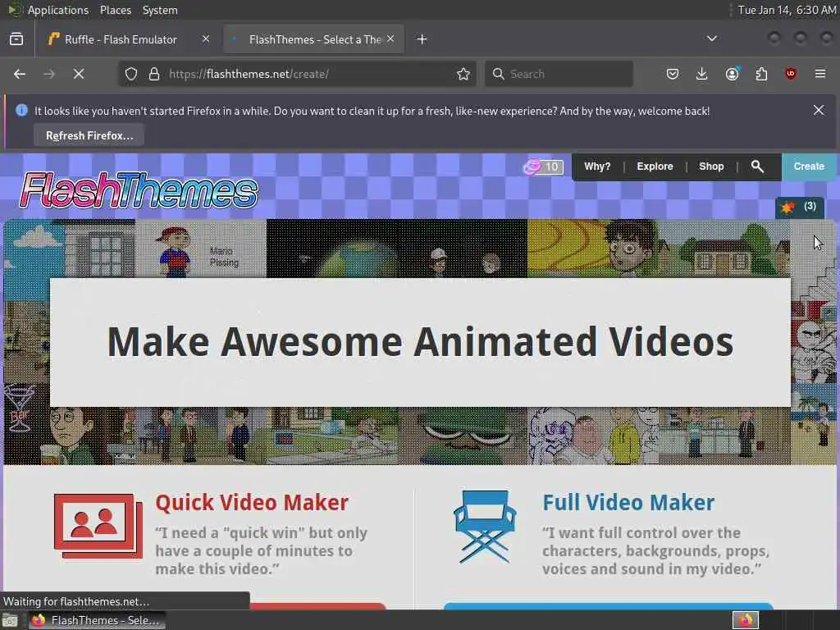840x630 pixels.
Task: Open the Firefox hamburger menu
Action: pos(820,74)
